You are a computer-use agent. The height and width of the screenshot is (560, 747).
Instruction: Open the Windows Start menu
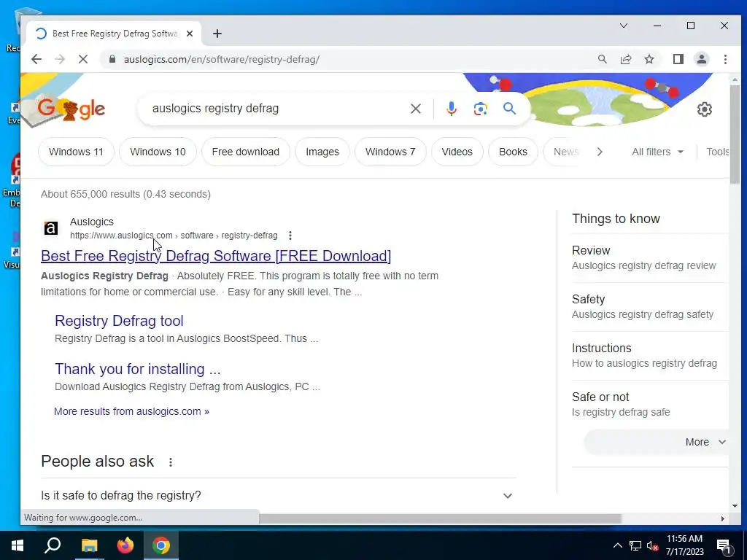(x=18, y=545)
